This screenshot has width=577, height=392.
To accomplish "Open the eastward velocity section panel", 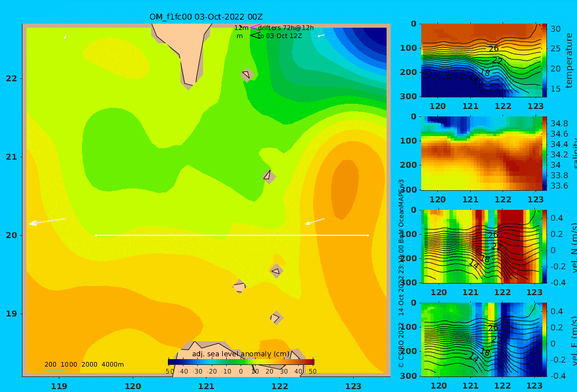I will [481, 340].
